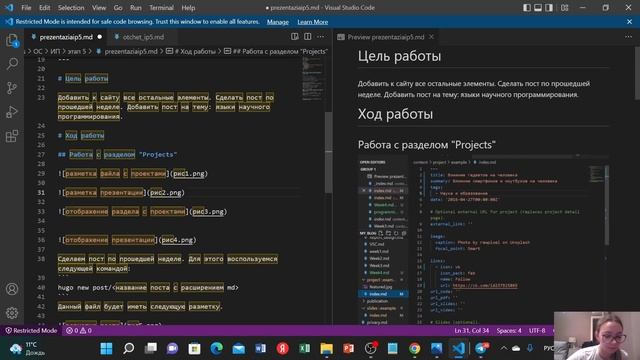Click the Learn More link

[313, 22]
